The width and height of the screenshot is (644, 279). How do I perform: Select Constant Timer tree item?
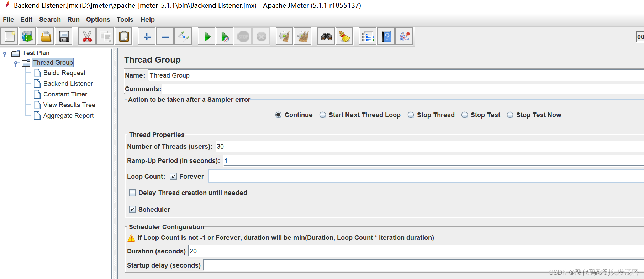[65, 94]
